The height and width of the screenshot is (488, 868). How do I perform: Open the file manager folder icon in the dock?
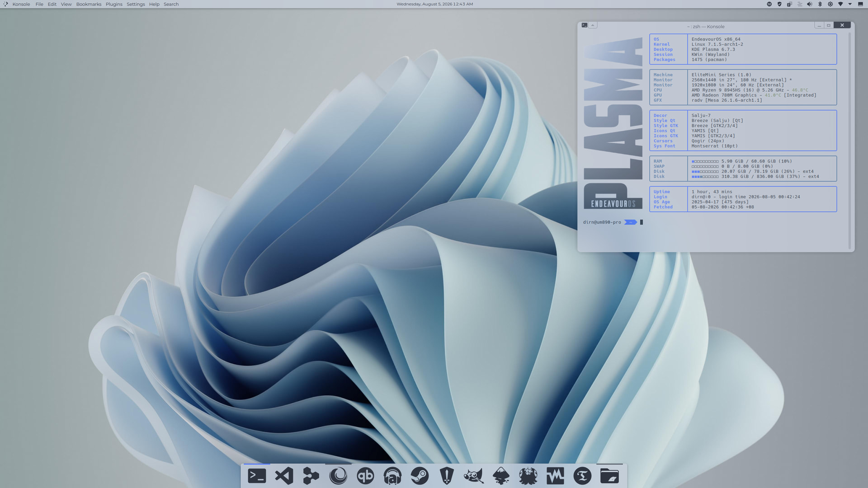pyautogui.click(x=609, y=476)
